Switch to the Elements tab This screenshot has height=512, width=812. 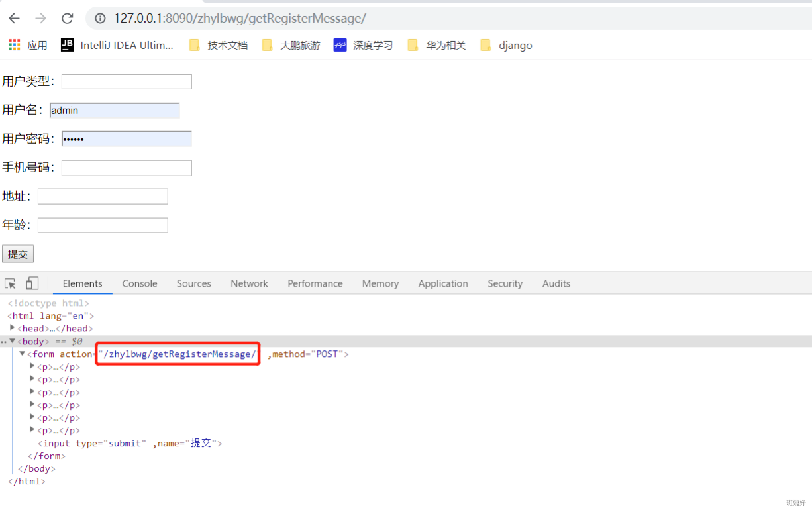click(83, 283)
